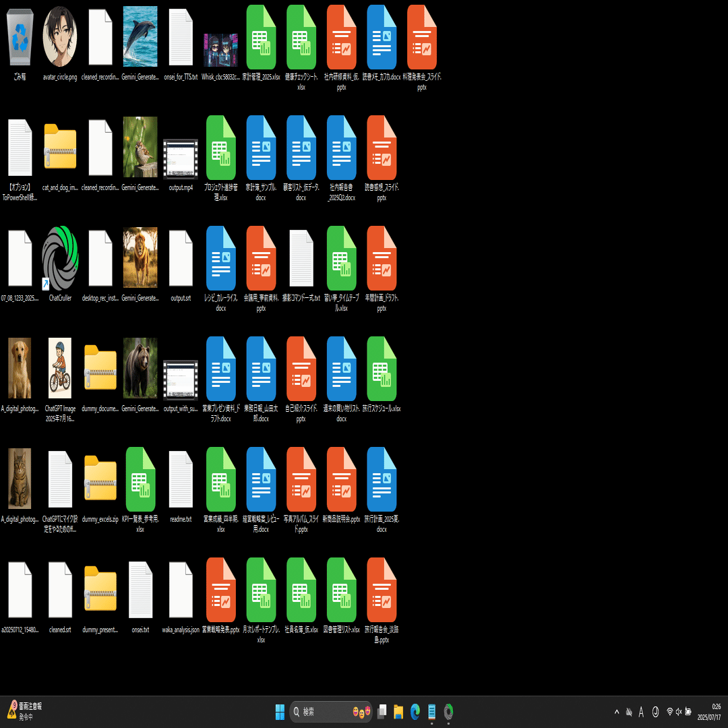The width and height of the screenshot is (728, 728).
Task: Select the waka_analysis.json file
Action: pos(181,590)
